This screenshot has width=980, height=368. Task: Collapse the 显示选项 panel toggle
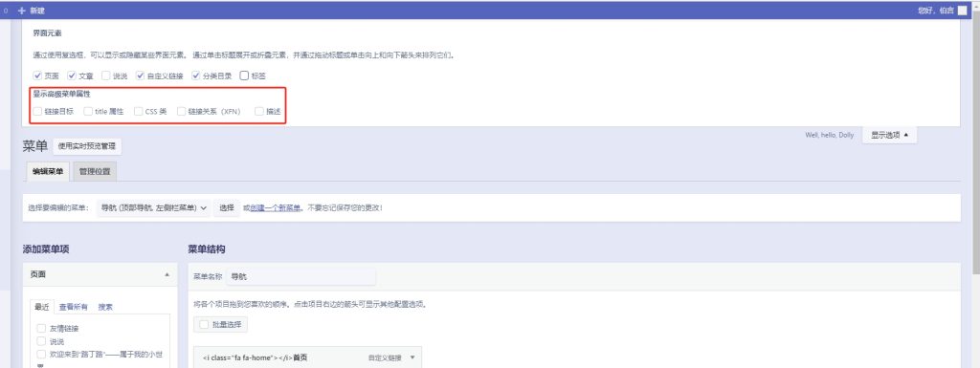pos(889,135)
